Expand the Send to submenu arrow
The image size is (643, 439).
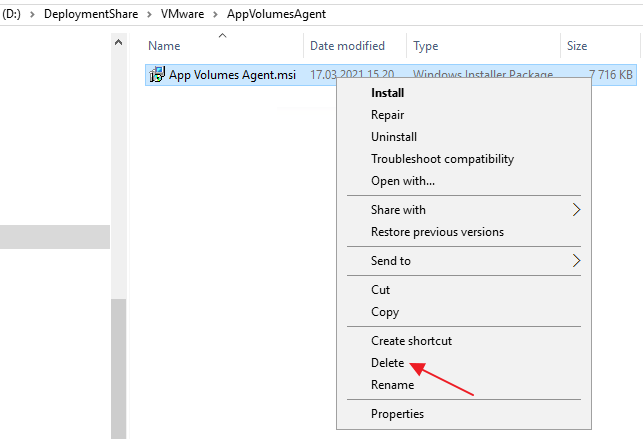(576, 261)
